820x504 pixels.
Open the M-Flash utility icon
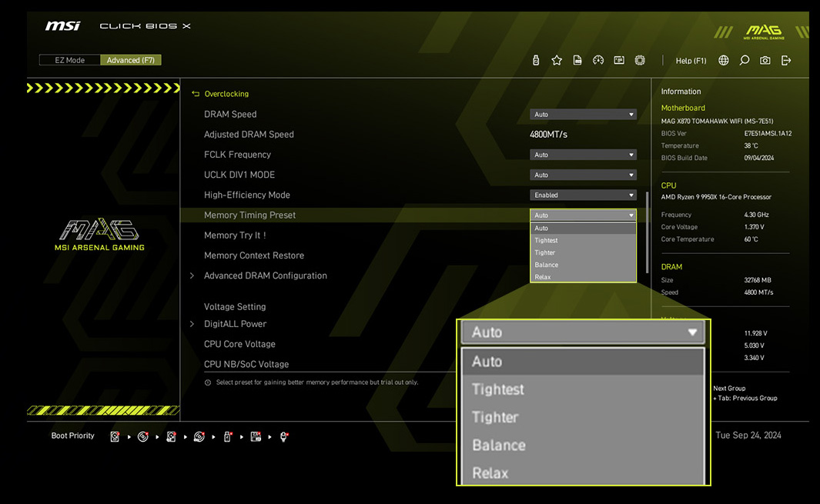(x=536, y=60)
